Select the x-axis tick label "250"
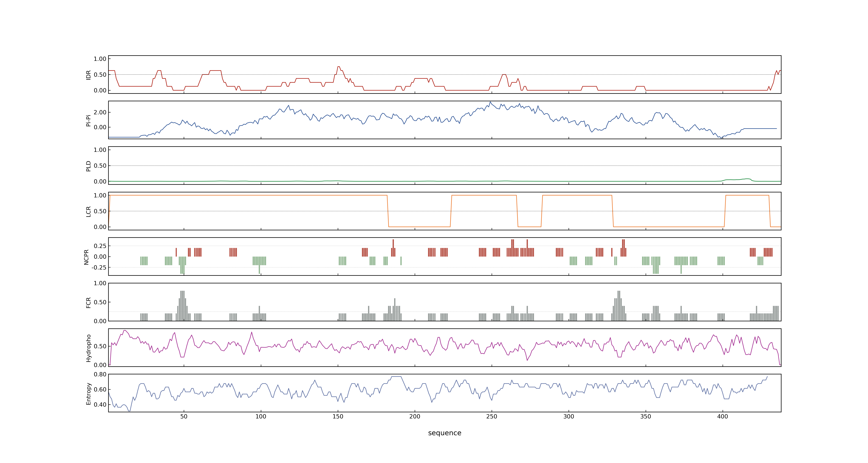This screenshot has width=868, height=463. tap(492, 416)
